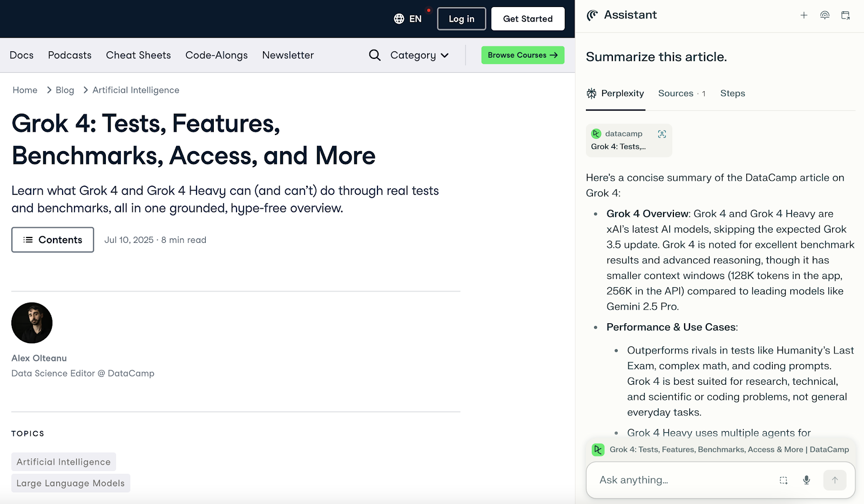Click the selection capture icon in input
Screen dimensions: 864x504
[x=784, y=480]
